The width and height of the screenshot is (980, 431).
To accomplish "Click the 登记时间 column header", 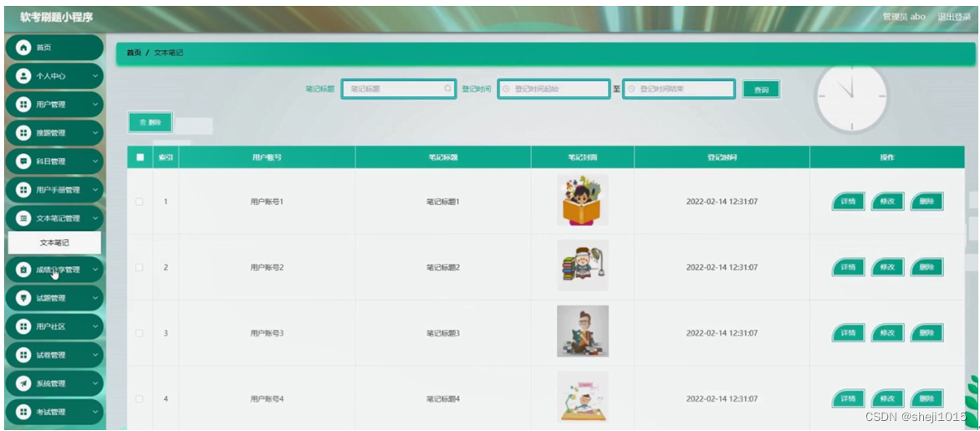I will point(722,157).
